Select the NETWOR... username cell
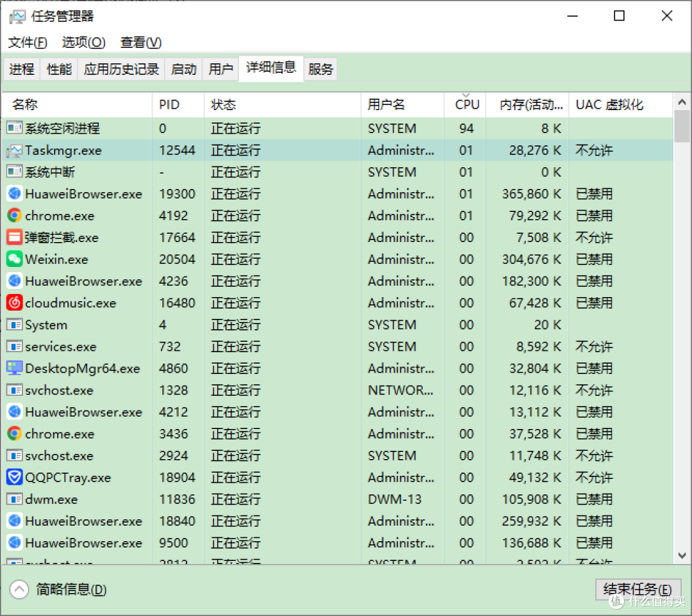Image resolution: width=692 pixels, height=616 pixels. point(400,390)
